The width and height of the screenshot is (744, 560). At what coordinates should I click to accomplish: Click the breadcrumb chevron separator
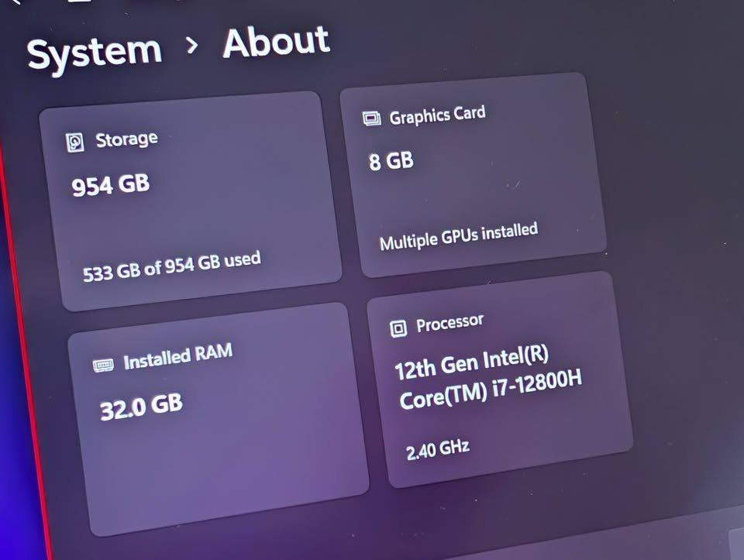192,46
